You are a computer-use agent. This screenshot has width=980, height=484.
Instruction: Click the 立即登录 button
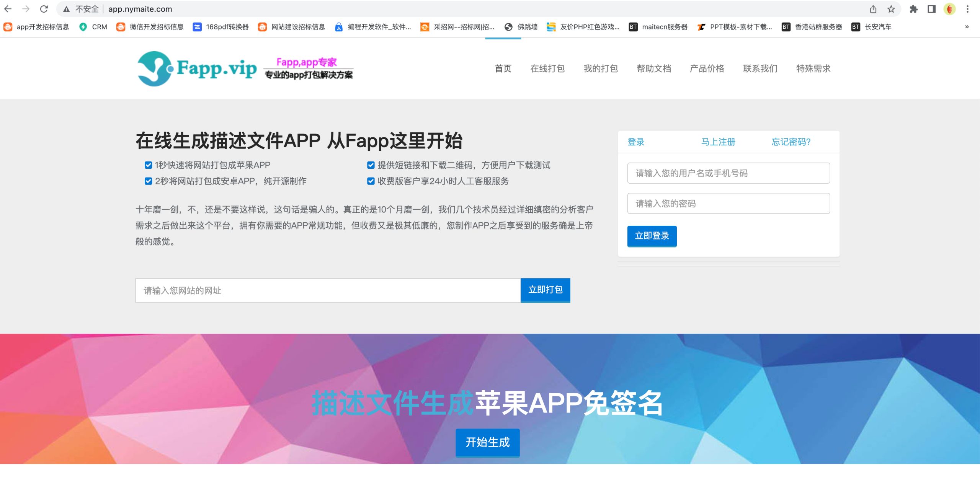652,236
